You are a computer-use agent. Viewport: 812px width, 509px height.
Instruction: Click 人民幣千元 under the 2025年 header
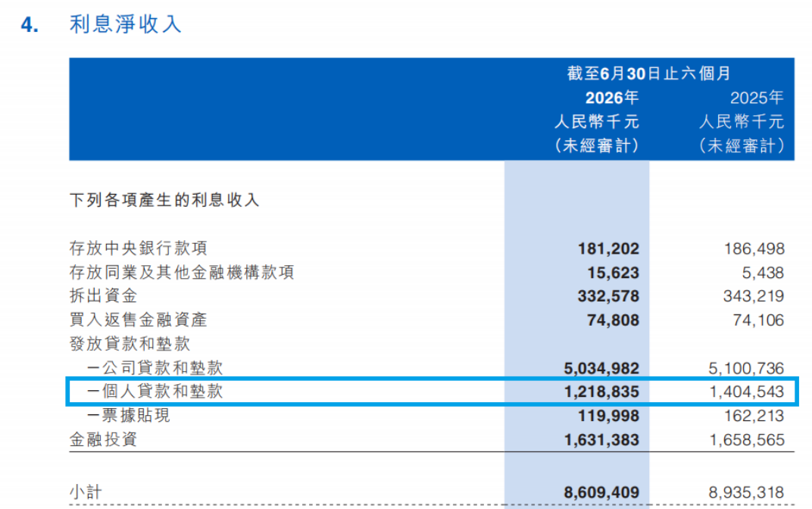pyautogui.click(x=742, y=122)
